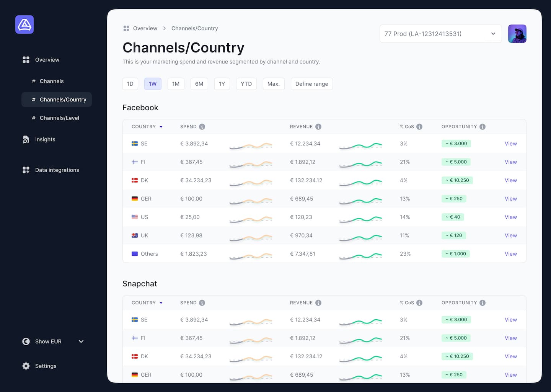View details for the DK Facebook row
Viewport: 551px width, 392px height.
coord(510,180)
